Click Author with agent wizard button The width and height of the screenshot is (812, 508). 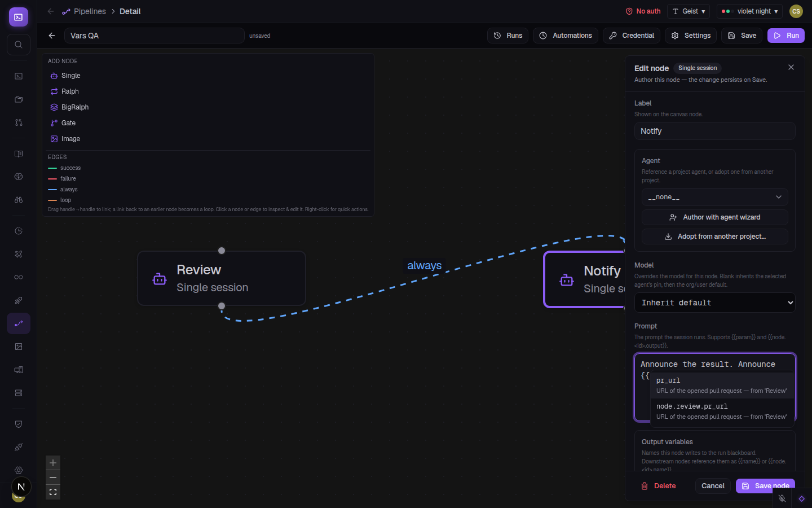714,217
